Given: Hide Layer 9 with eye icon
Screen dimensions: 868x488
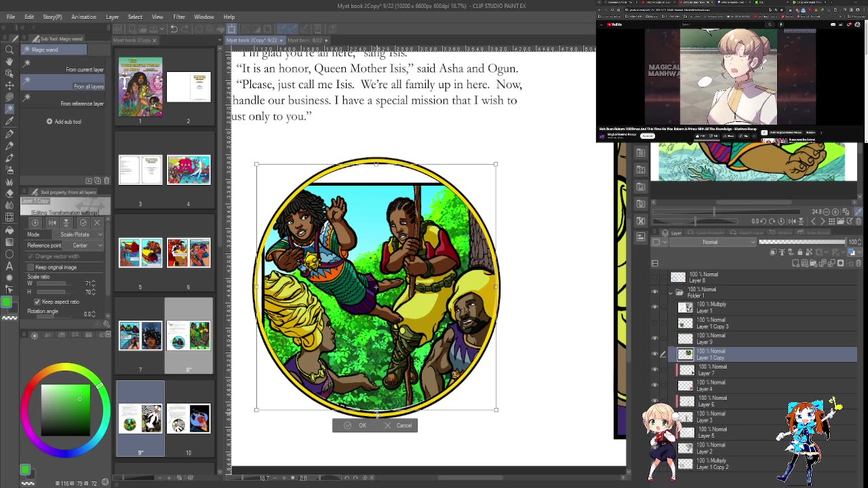Looking at the screenshot, I should click(x=654, y=339).
